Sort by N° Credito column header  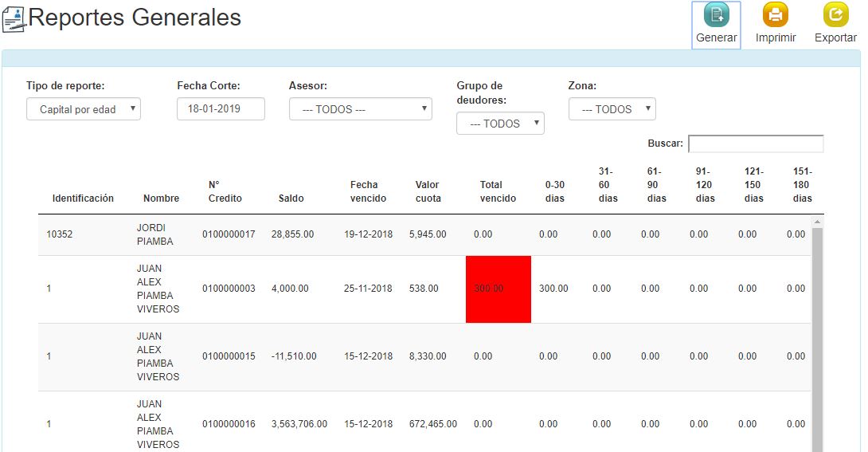[225, 191]
